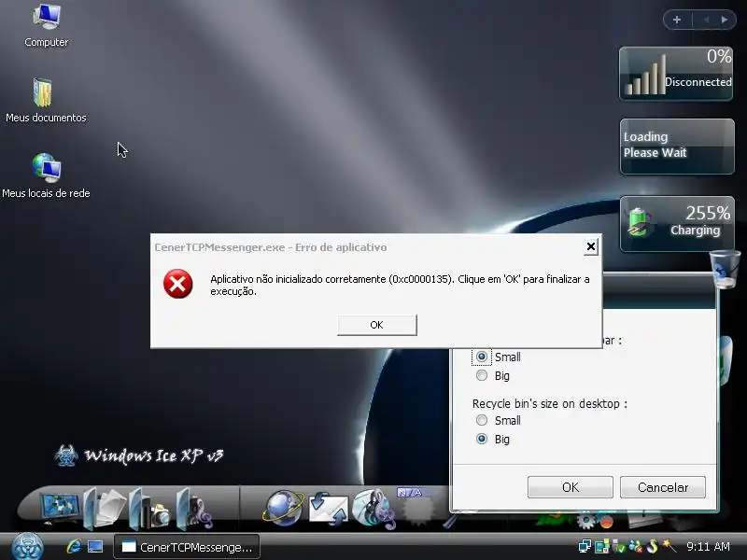Viewport: 747px width, 560px height.
Task: Open the Recycle Bin on the desktop
Action: click(x=725, y=269)
